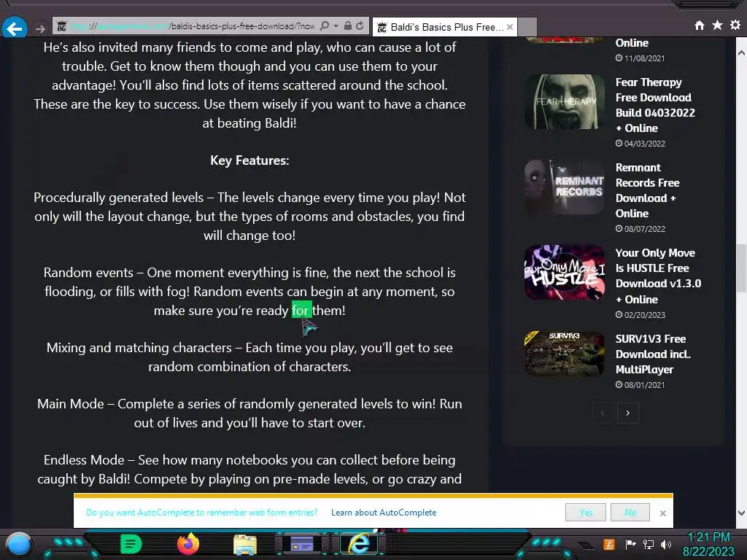Open the Fear Therapy game thumbnail

point(565,101)
